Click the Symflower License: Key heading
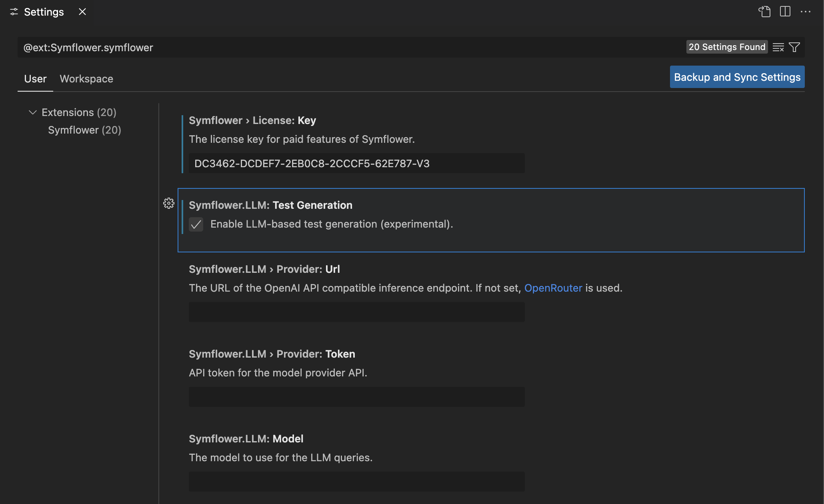 click(x=252, y=120)
